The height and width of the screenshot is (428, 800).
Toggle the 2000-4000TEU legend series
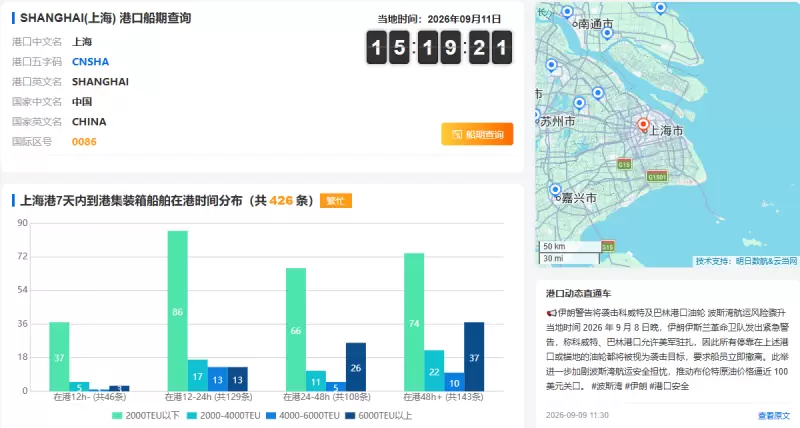[x=223, y=416]
